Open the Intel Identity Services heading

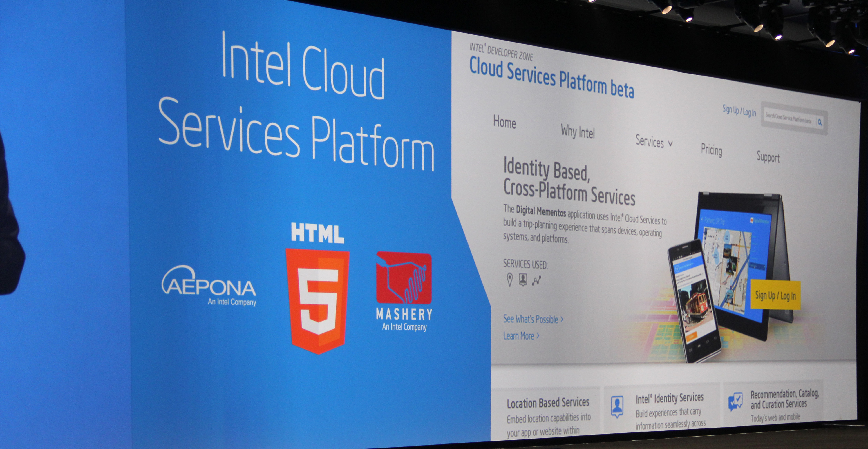click(670, 399)
